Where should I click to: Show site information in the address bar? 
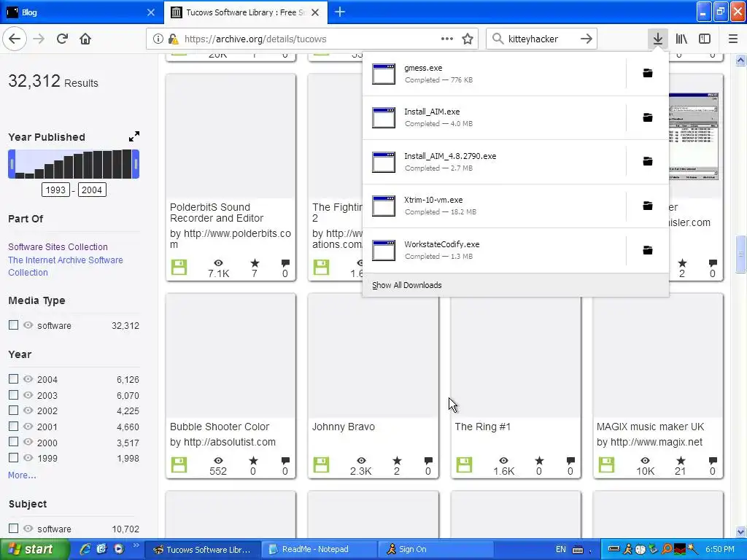158,39
